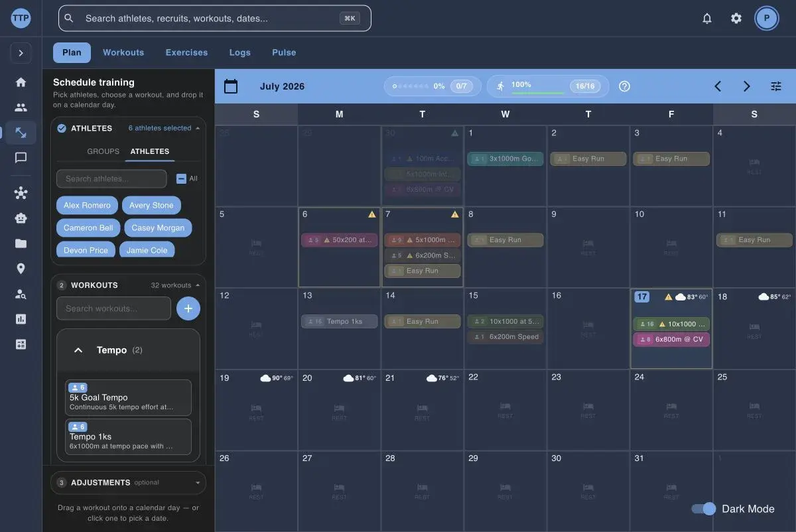Expand the Adjustments optional section

(128, 483)
